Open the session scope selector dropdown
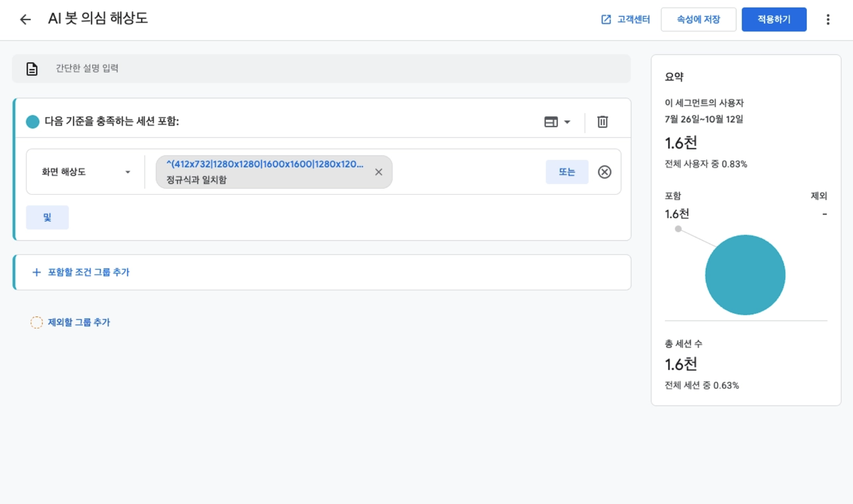The image size is (853, 504). click(557, 122)
